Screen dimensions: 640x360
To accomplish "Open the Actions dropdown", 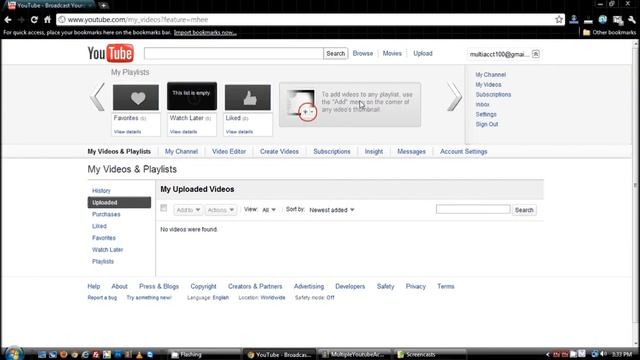I will tap(220, 210).
